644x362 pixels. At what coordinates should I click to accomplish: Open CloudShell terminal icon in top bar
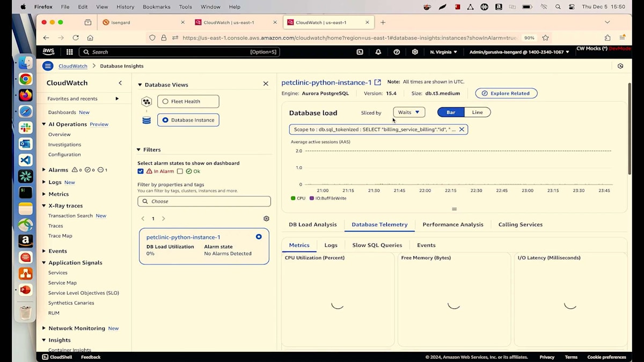pyautogui.click(x=360, y=52)
